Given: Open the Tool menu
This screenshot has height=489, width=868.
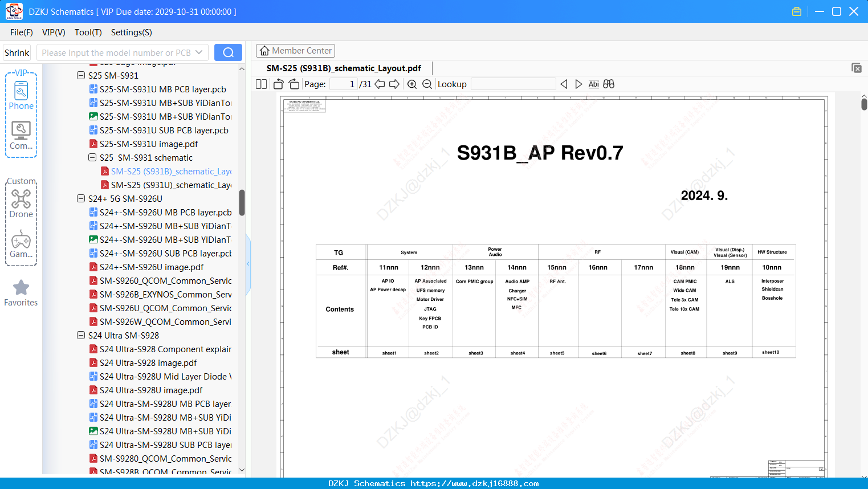Looking at the screenshot, I should click(x=88, y=32).
